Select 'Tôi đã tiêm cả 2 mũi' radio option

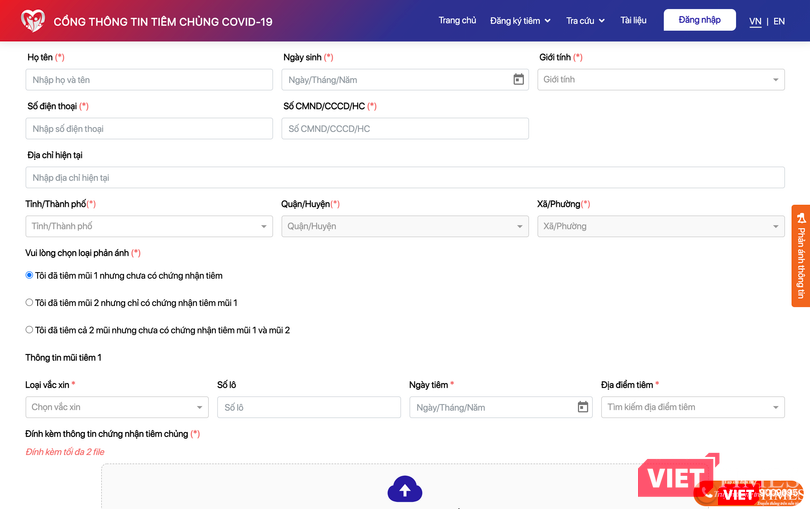point(29,330)
